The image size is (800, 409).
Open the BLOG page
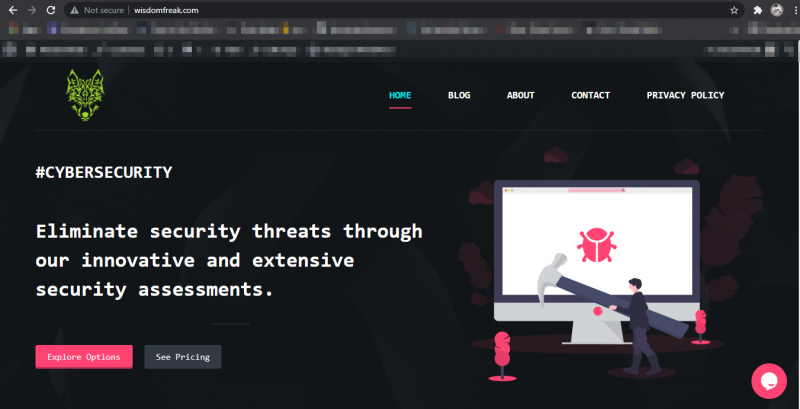point(459,96)
